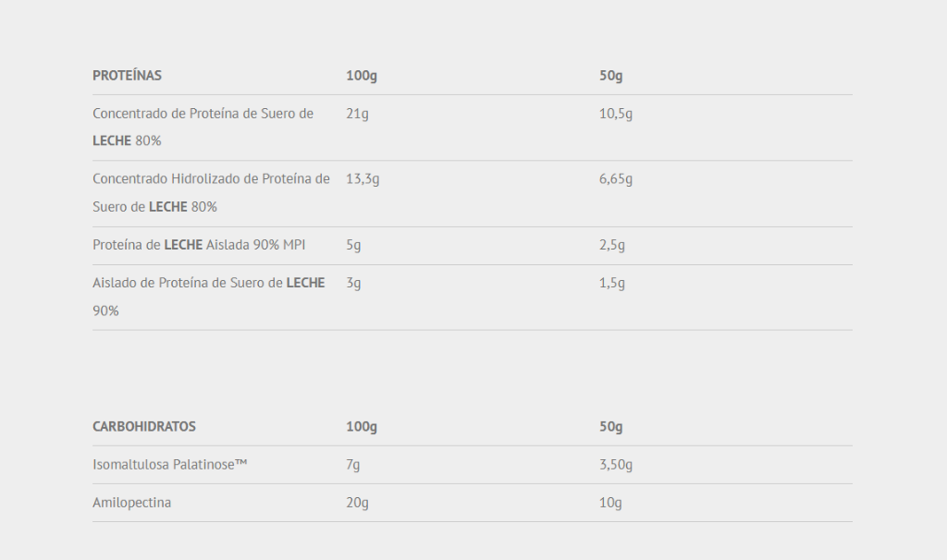Click the 10,5g value cell
947x560 pixels.
[x=615, y=114]
